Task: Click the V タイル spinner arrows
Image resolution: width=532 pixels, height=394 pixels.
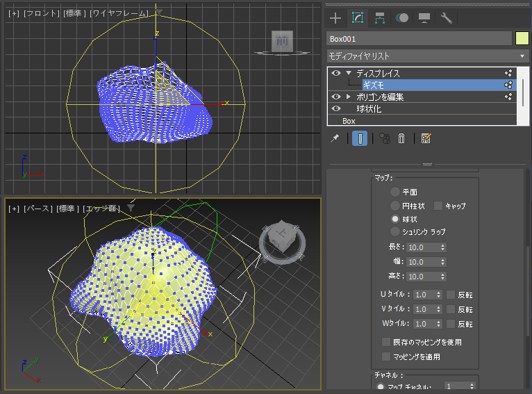Action: click(439, 309)
